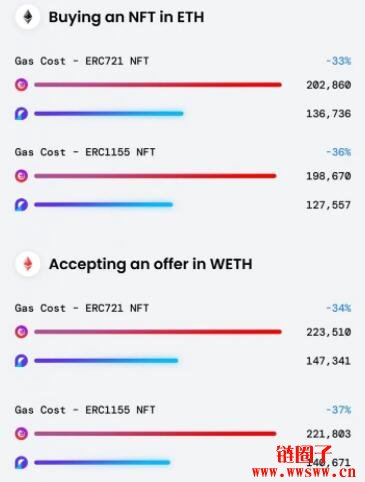Click the blue icon beside the 136,736 bar
This screenshot has height=482, width=365.
(22, 114)
